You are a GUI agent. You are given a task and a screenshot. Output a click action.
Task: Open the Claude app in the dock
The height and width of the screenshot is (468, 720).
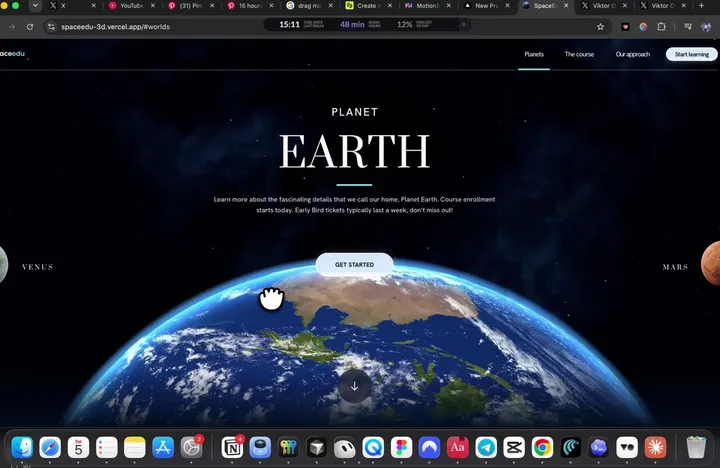pyautogui.click(x=655, y=447)
